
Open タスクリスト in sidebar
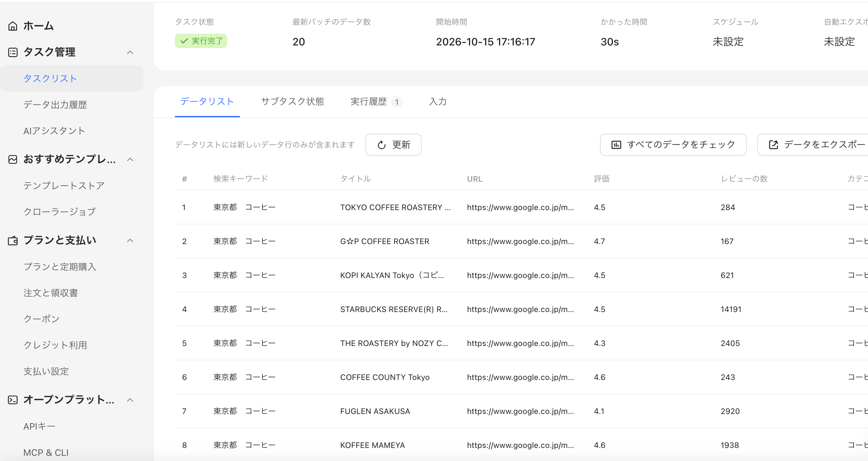72,78
